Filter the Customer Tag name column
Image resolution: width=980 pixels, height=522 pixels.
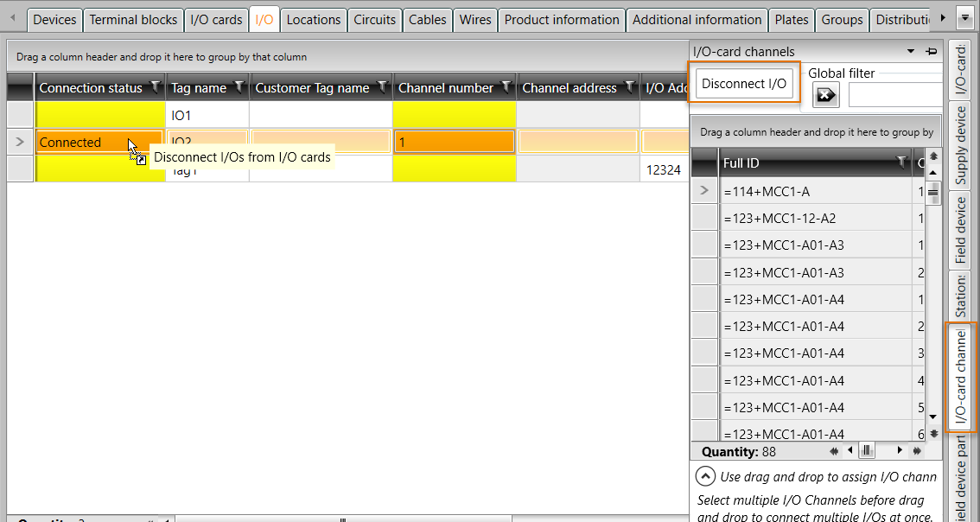[381, 87]
